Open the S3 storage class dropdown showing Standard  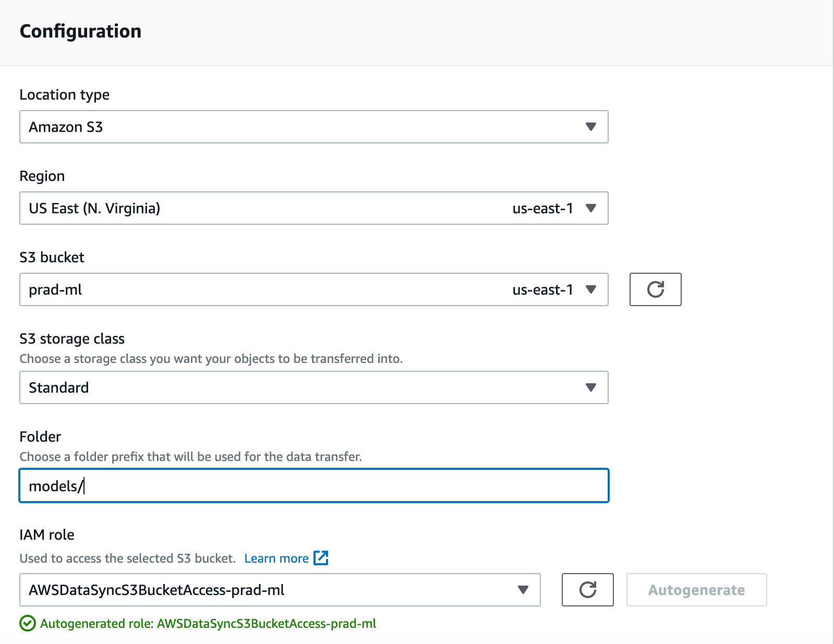(314, 387)
